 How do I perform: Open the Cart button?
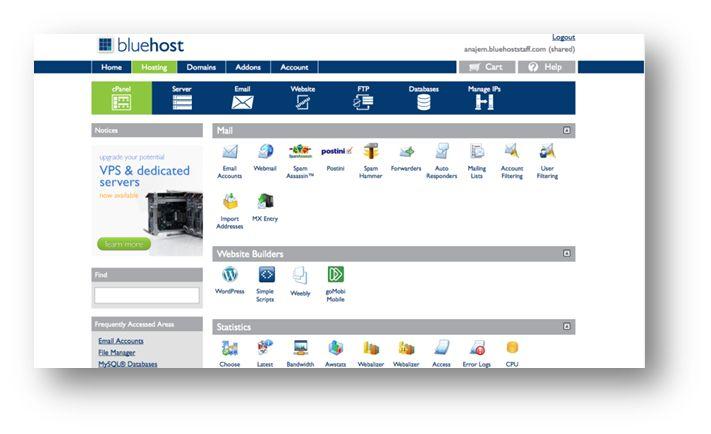click(487, 67)
